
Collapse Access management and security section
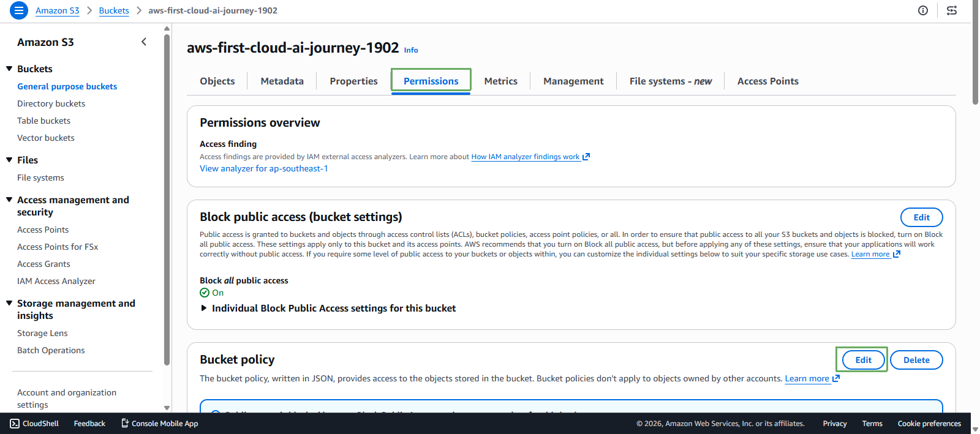[9, 200]
